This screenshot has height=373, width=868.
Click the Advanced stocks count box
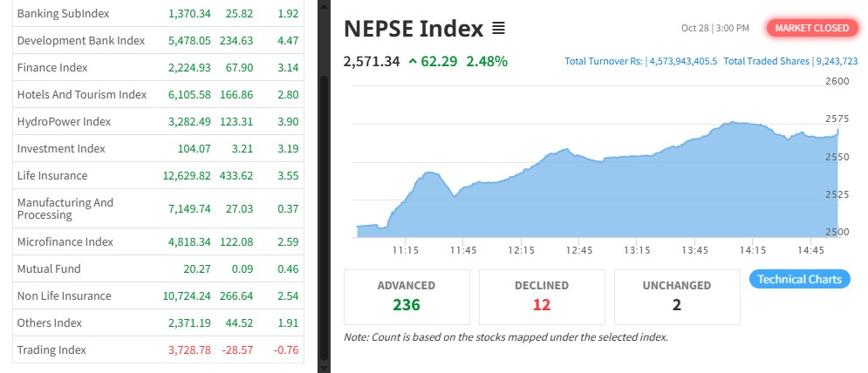pyautogui.click(x=407, y=296)
